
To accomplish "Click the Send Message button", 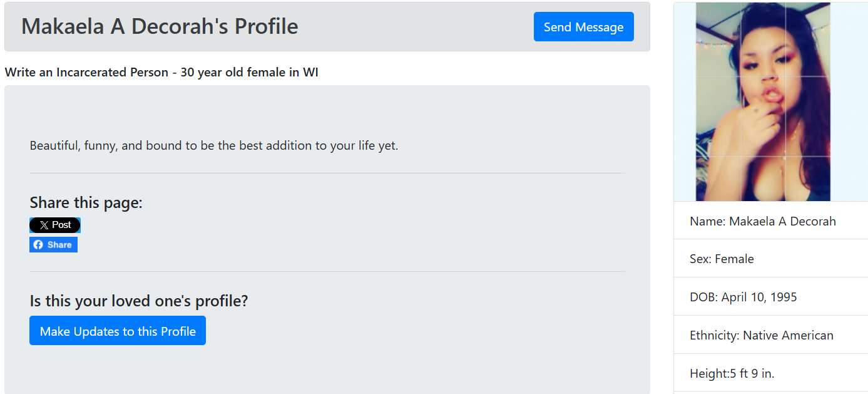I will pyautogui.click(x=583, y=27).
